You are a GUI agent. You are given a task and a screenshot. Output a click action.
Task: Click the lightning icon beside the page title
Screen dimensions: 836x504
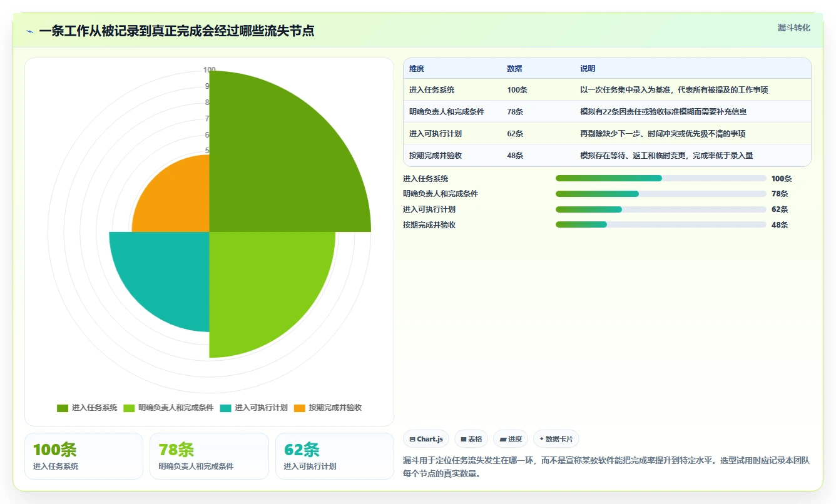(x=30, y=31)
